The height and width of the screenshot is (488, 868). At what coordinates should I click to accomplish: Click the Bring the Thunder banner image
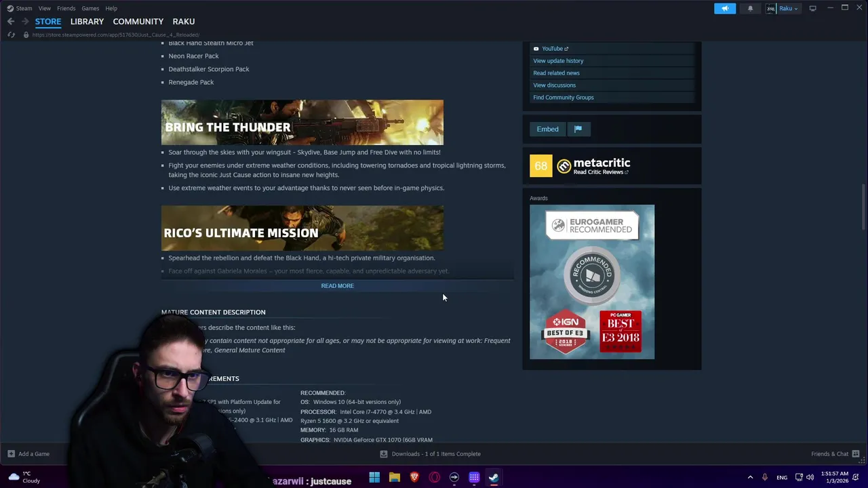point(302,123)
